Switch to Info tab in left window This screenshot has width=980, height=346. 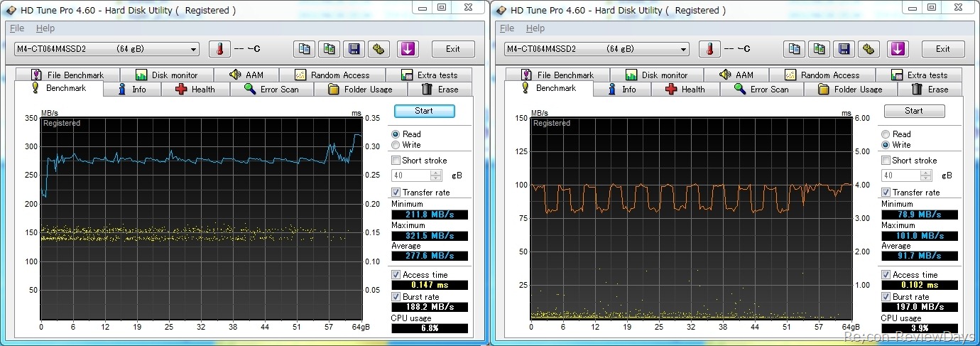point(132,90)
